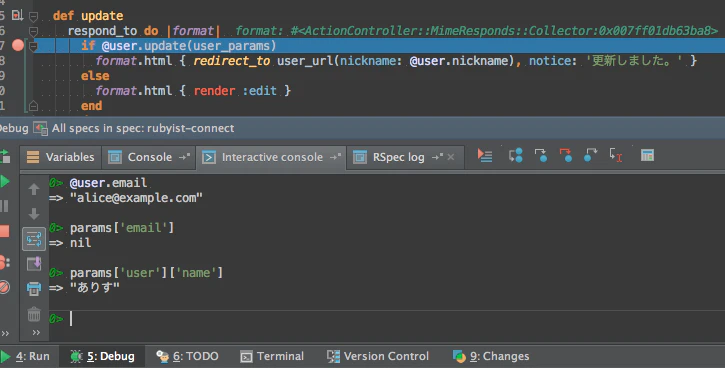Expand more debug sidebar actions chevron

point(5,333)
